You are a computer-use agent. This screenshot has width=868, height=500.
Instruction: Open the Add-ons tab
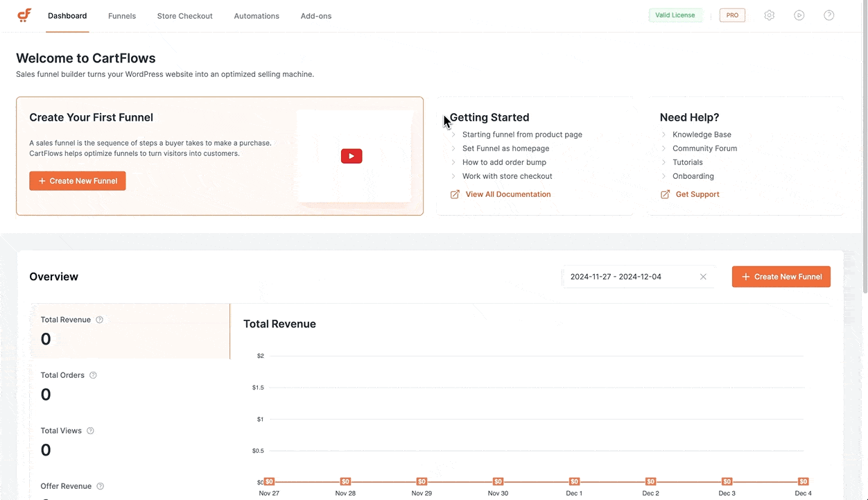click(316, 16)
